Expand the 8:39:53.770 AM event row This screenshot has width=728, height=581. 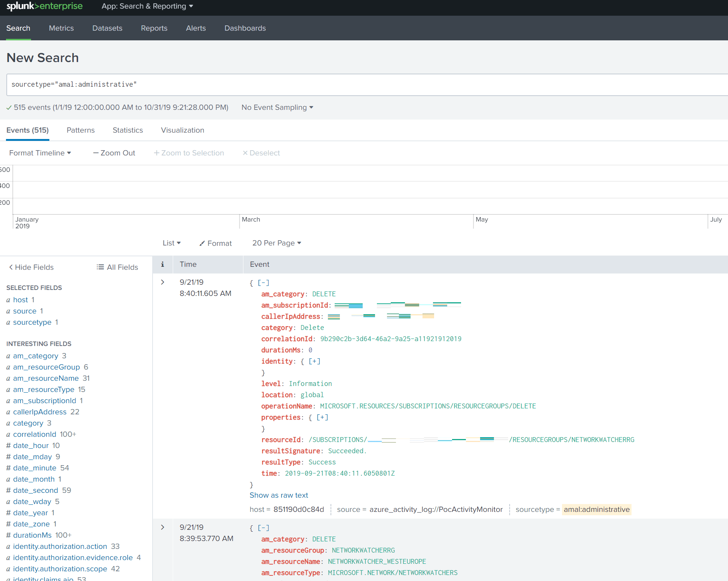tap(163, 527)
